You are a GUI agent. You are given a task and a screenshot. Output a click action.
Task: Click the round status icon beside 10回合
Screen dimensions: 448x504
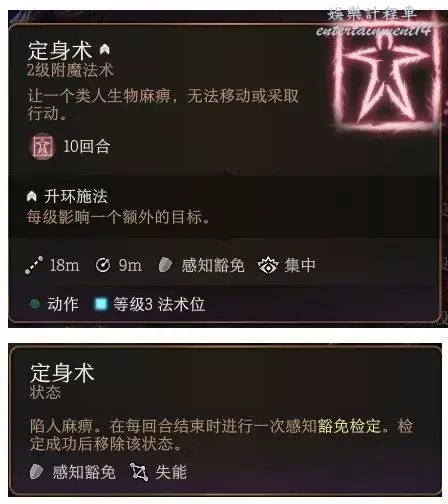pos(42,147)
